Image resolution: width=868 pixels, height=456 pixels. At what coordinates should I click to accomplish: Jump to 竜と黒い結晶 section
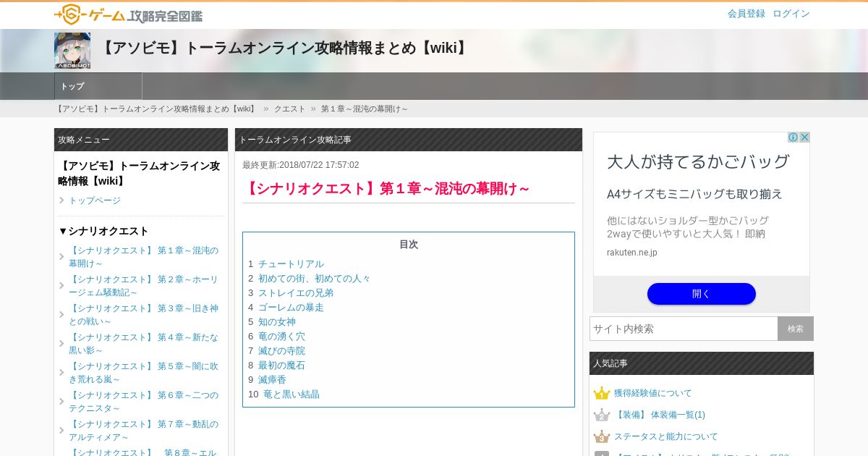point(292,394)
